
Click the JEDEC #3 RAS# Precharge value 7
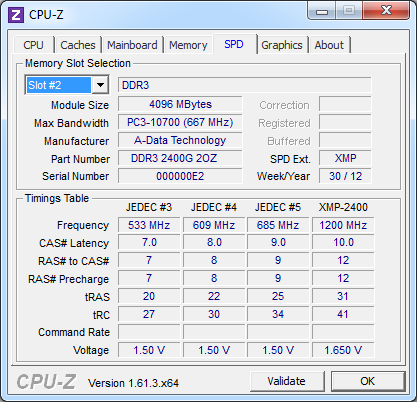coord(149,278)
